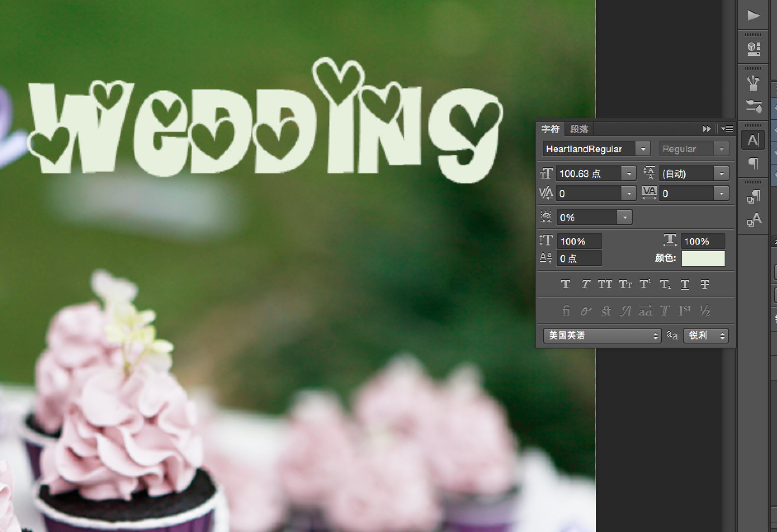Click the standard ligatures 'fi' icon
This screenshot has height=532, width=777.
(566, 311)
